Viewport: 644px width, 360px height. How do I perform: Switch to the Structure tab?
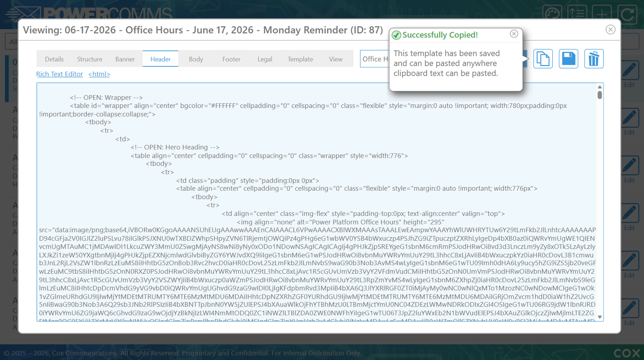coord(89,59)
